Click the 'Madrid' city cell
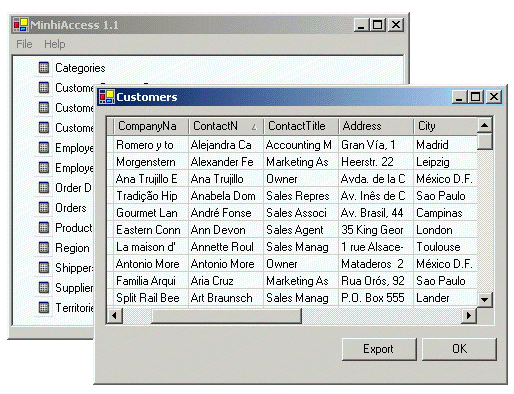 (446, 145)
